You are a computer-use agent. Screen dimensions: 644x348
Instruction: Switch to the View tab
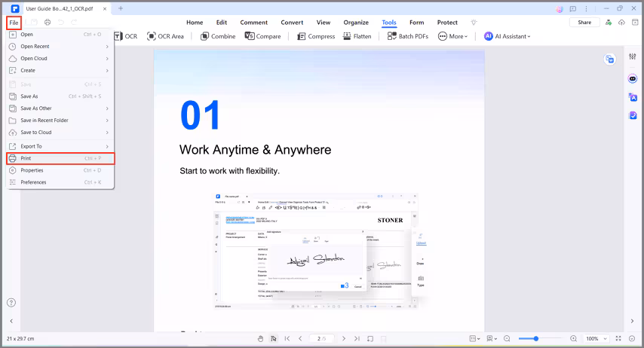[324, 23]
